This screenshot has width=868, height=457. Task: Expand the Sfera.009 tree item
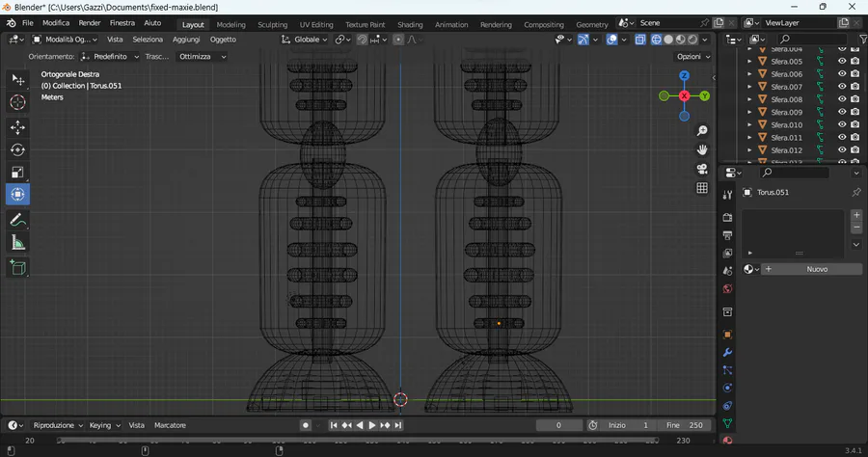[x=749, y=112]
